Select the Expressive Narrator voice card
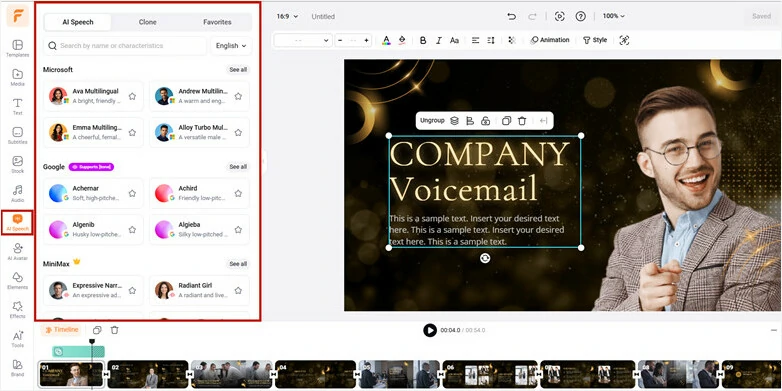 [x=93, y=290]
